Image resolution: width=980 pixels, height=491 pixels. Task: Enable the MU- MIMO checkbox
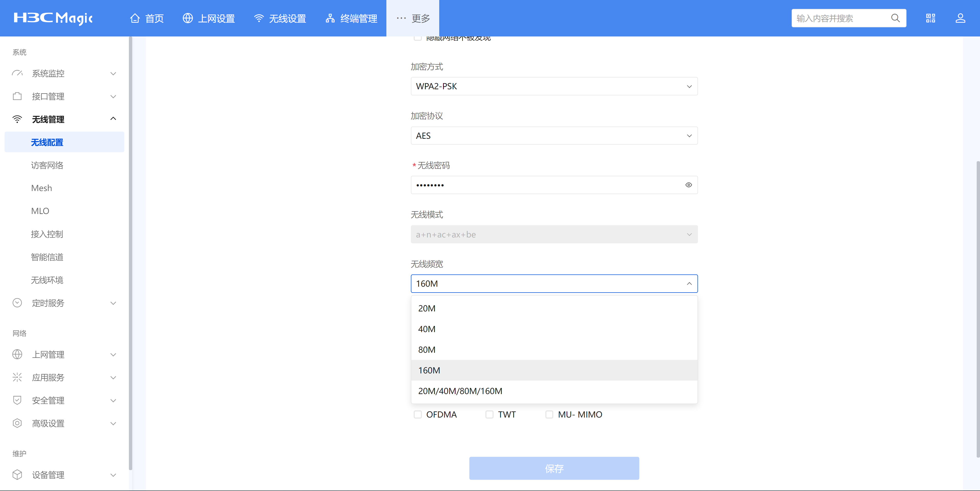[549, 414]
